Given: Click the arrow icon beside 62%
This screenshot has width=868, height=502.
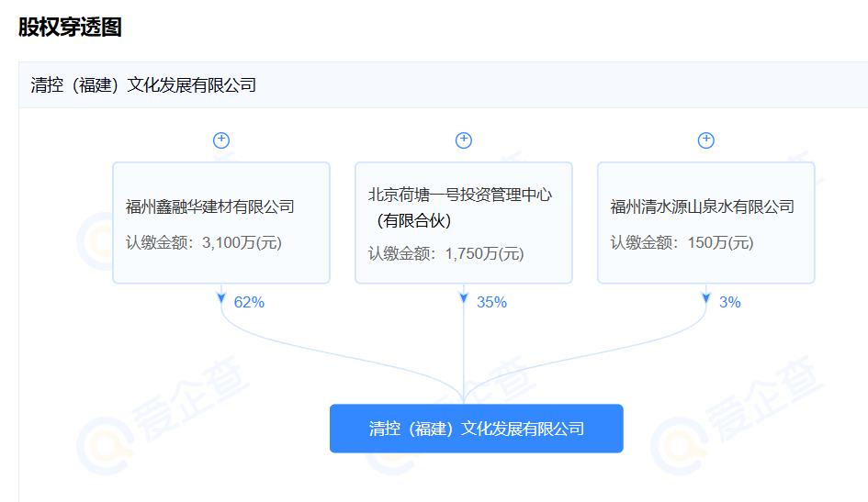Looking at the screenshot, I should (221, 299).
